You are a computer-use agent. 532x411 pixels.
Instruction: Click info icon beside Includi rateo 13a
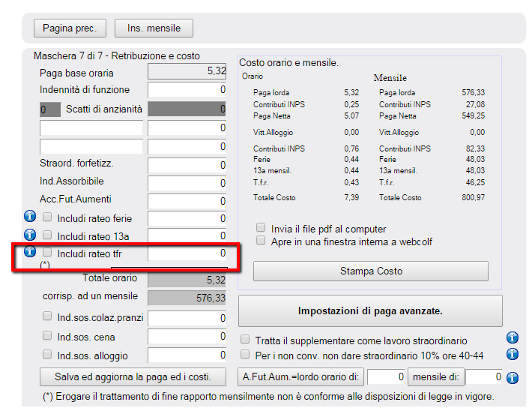click(x=31, y=235)
